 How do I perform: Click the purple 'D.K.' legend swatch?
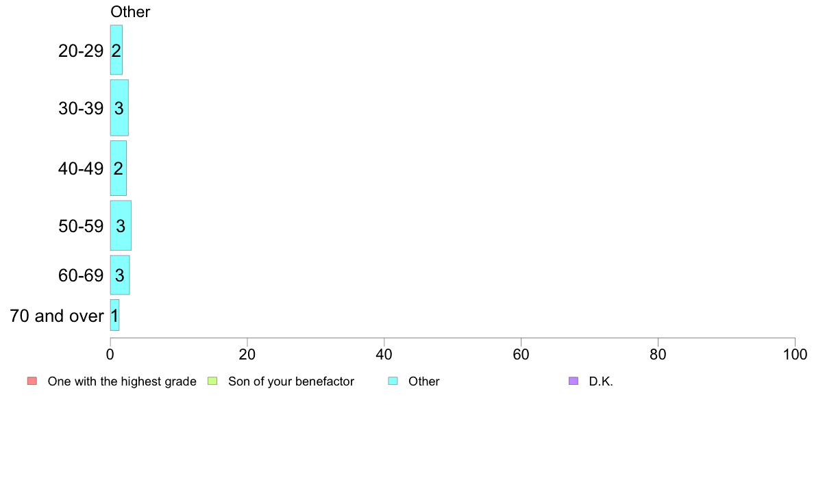point(573,381)
